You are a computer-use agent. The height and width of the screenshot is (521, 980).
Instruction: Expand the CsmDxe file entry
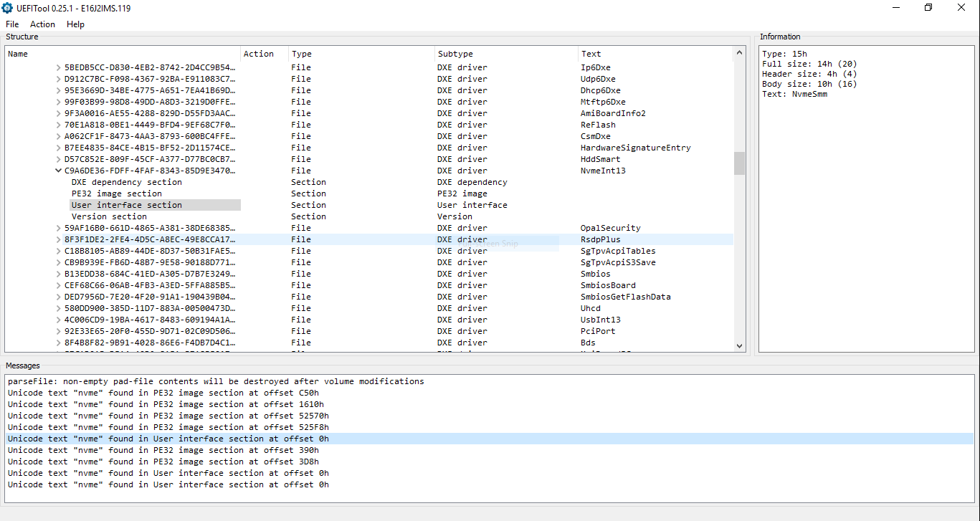click(59, 136)
